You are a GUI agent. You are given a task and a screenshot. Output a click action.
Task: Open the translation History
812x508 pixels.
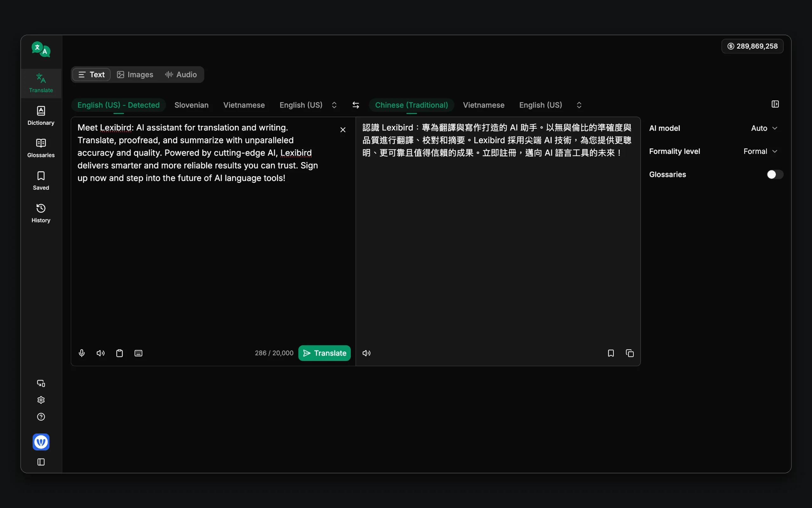[x=41, y=213]
